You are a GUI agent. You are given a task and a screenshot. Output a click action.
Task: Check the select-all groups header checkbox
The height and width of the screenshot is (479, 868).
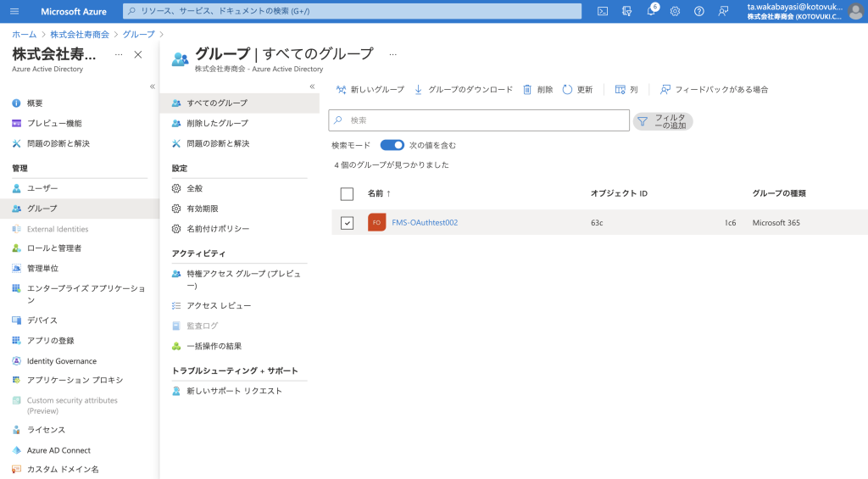pos(347,194)
